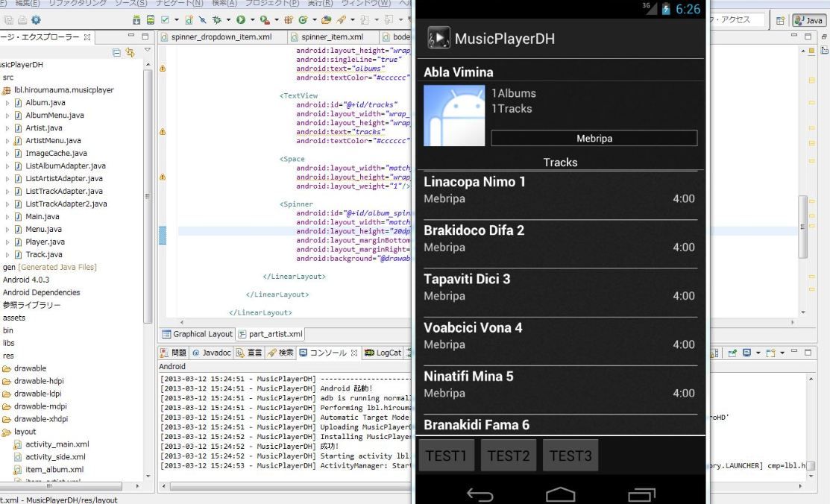The width and height of the screenshot is (830, 504).
Task: Open the 宣言 (Declaration) view tab
Action: [x=249, y=353]
